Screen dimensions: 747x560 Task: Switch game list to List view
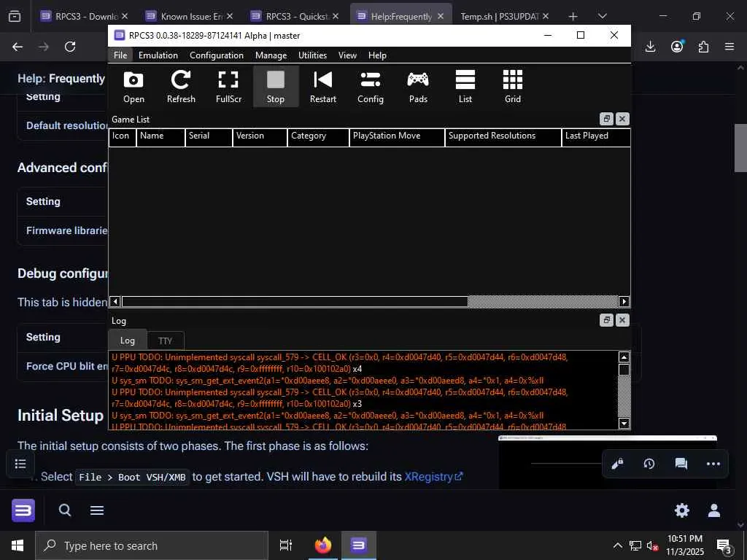465,87
